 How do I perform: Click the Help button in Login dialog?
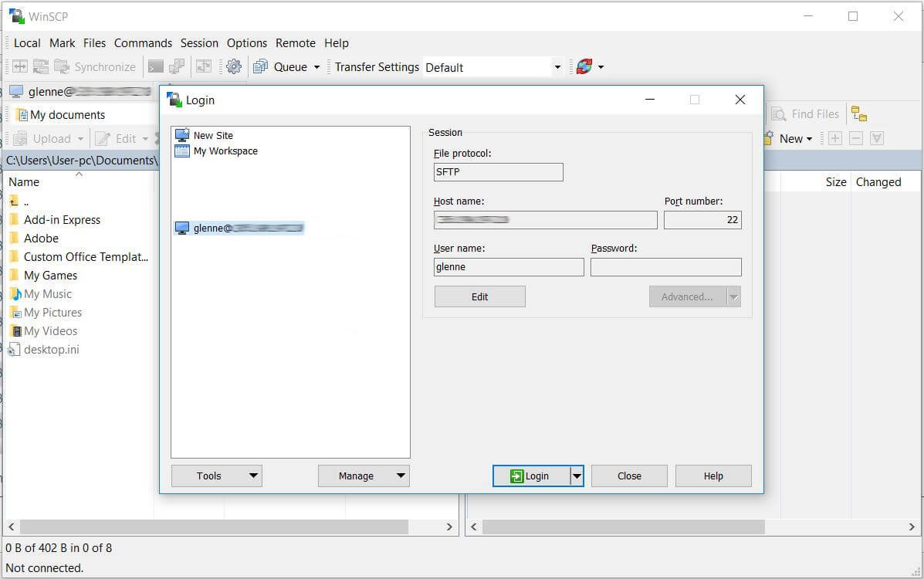click(x=712, y=476)
